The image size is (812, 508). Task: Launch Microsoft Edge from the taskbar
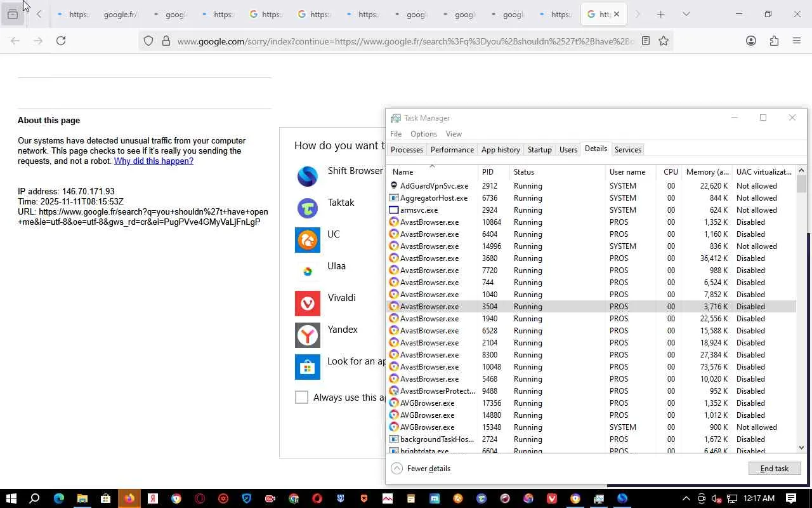point(58,498)
